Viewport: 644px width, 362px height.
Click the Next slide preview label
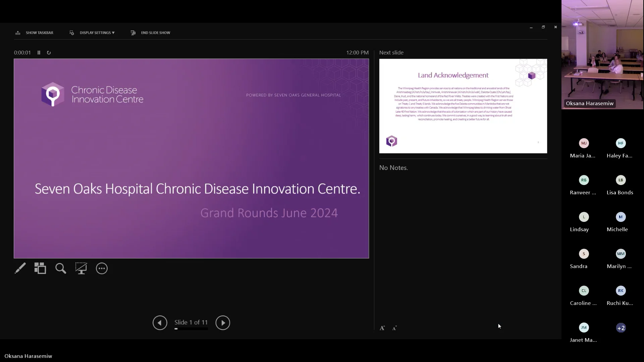[391, 52]
